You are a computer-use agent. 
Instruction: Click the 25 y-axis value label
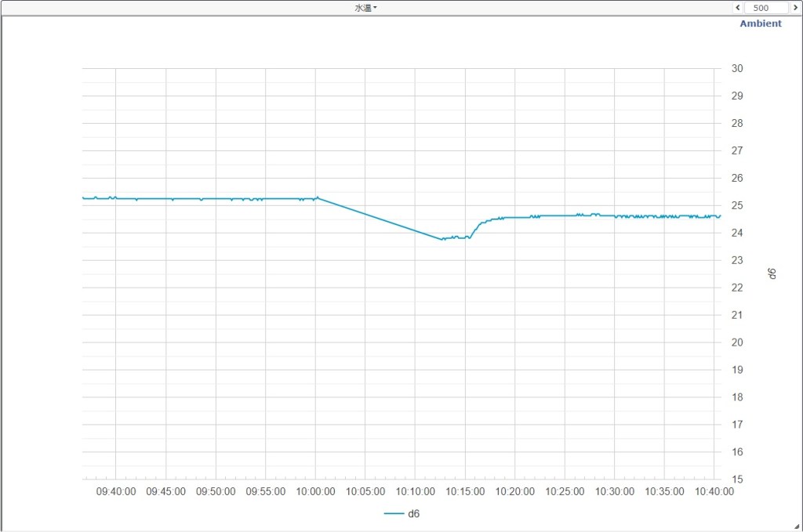[736, 205]
